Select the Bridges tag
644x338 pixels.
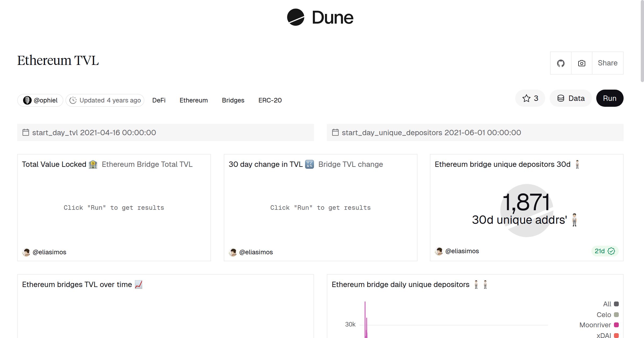[233, 100]
